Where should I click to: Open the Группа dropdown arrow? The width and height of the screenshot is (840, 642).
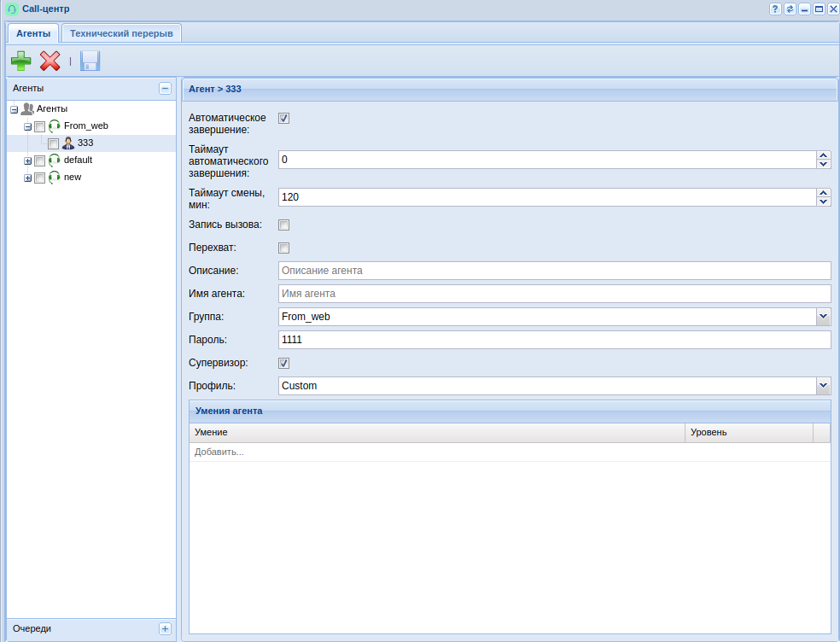(824, 317)
